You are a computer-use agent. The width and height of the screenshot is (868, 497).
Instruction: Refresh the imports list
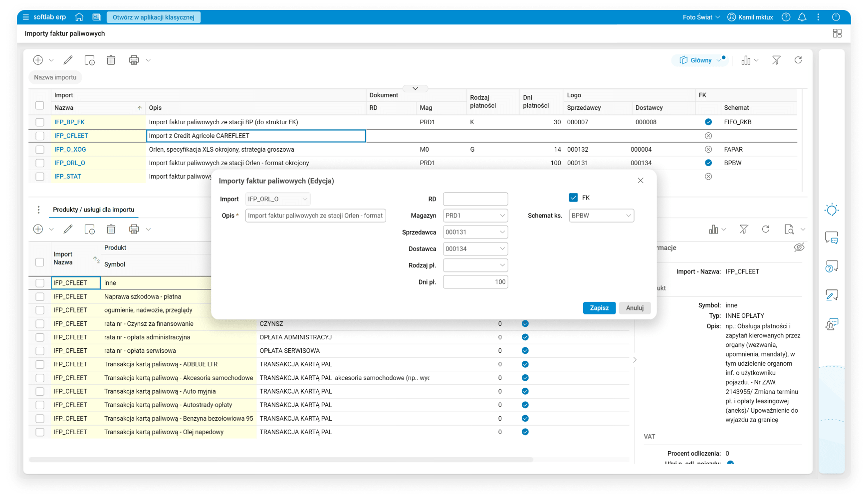pos(798,60)
